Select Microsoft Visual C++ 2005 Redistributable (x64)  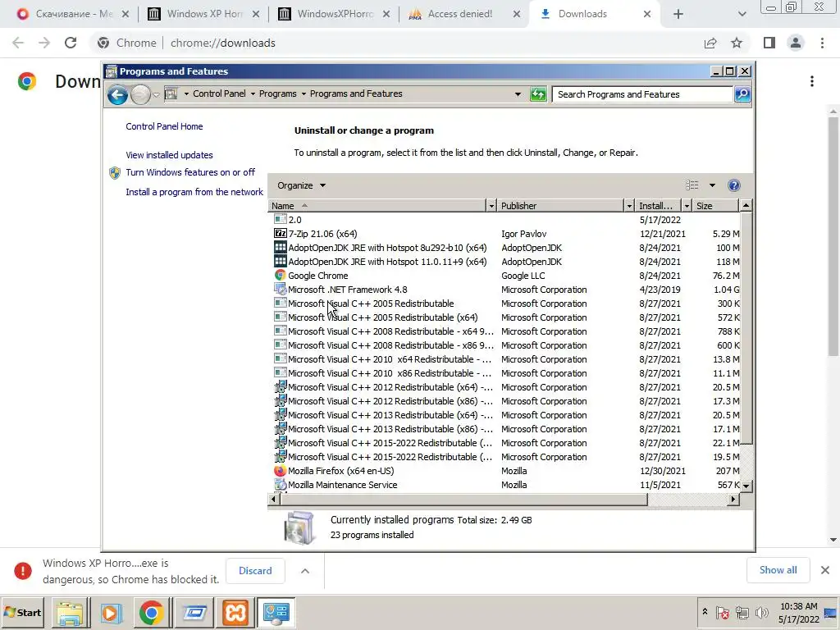coord(504,317)
